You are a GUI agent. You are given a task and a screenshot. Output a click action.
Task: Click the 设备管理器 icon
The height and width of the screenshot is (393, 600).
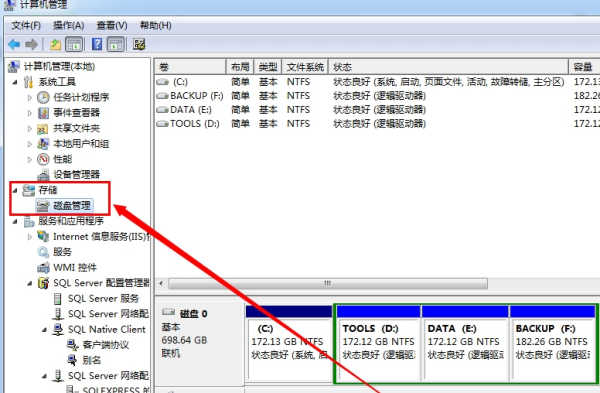point(43,175)
